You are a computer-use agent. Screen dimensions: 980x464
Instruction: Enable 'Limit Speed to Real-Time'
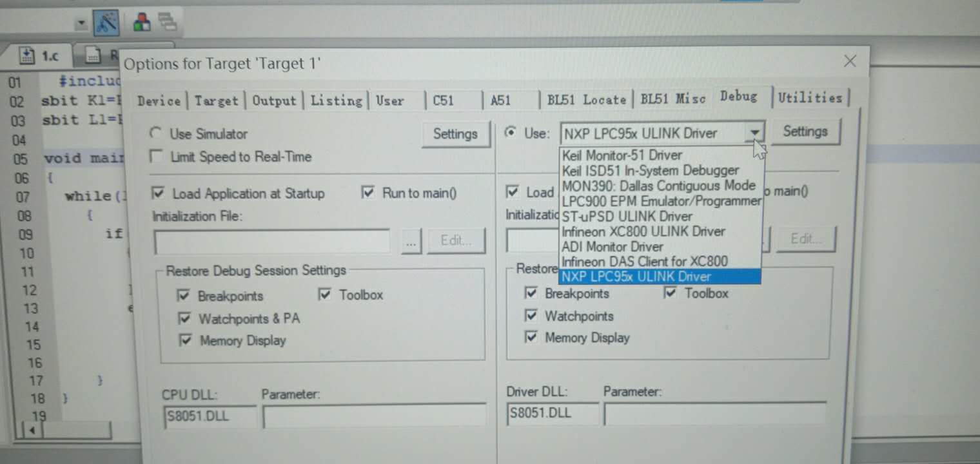[x=156, y=155]
